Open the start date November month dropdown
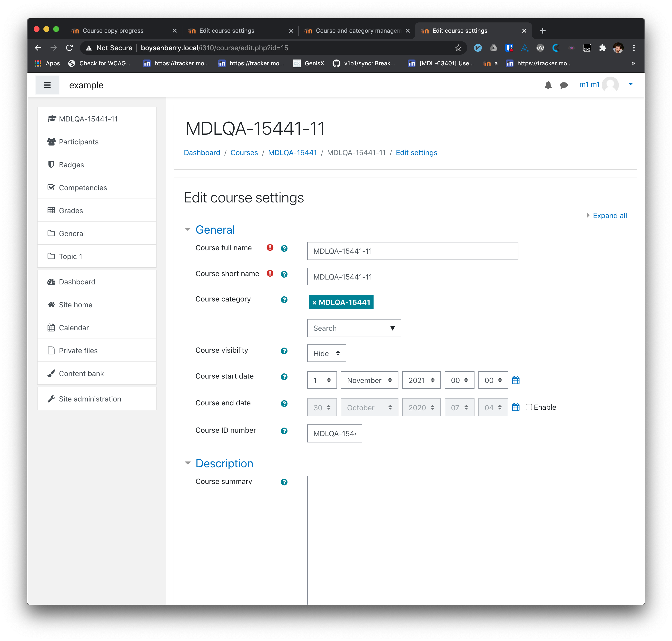672x641 pixels. [369, 380]
